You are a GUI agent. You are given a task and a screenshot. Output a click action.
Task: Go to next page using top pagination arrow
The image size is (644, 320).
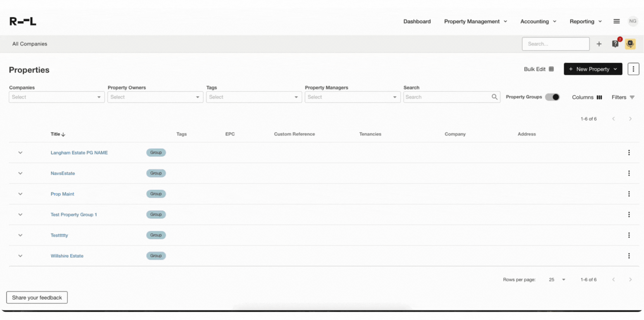click(630, 119)
